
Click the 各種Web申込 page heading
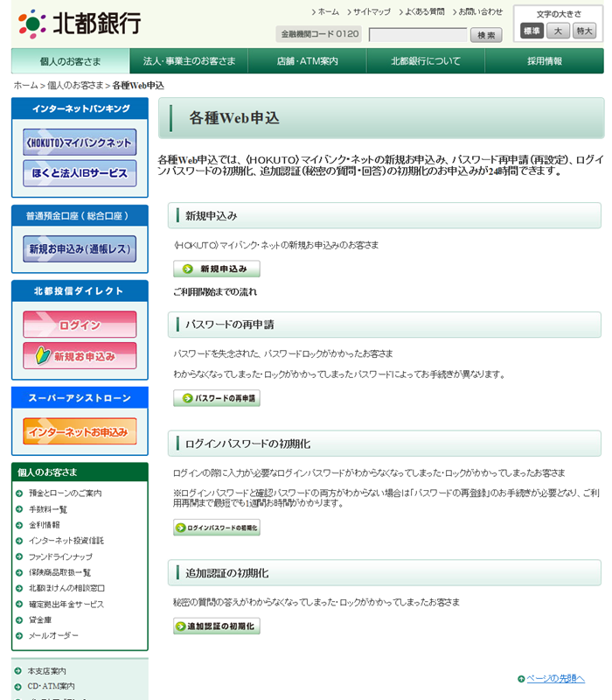(x=234, y=118)
